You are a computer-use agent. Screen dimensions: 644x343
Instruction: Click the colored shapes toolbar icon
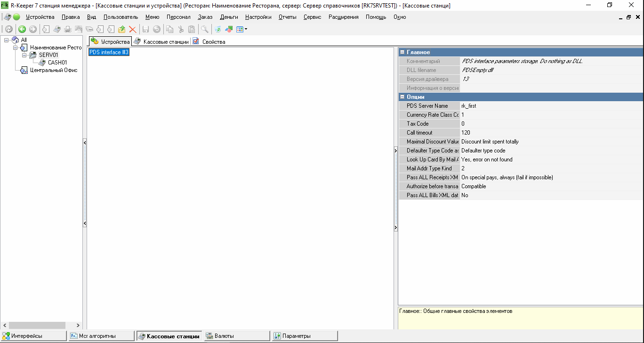pos(229,29)
